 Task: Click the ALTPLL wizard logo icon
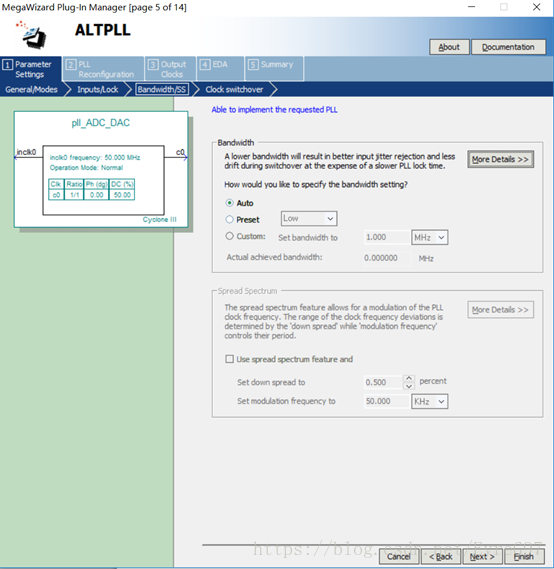(x=31, y=35)
